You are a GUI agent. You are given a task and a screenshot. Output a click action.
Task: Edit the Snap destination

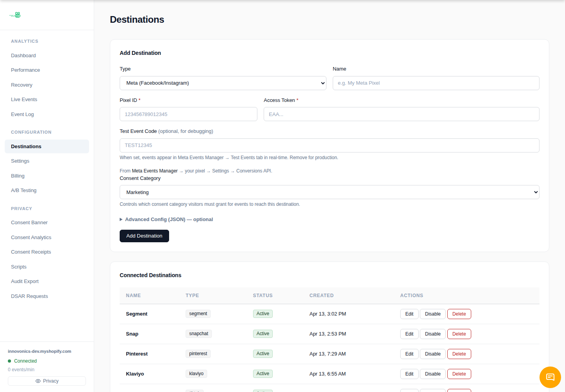click(409, 334)
